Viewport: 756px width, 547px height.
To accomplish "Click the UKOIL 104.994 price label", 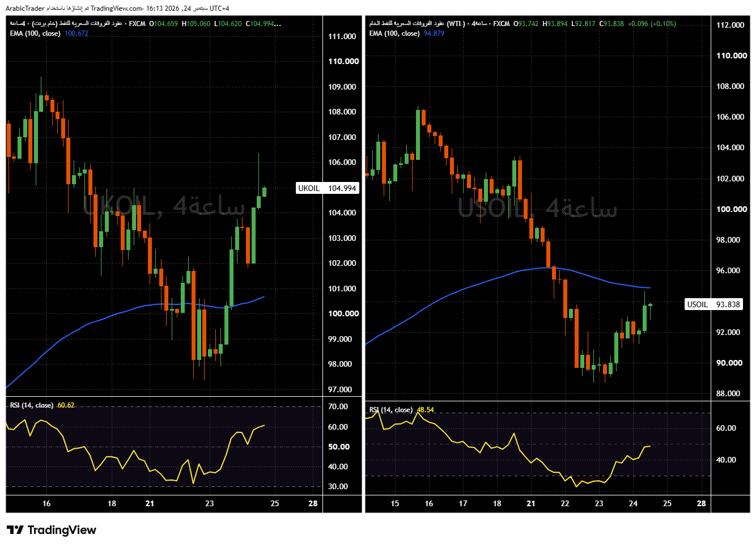I will tap(328, 188).
